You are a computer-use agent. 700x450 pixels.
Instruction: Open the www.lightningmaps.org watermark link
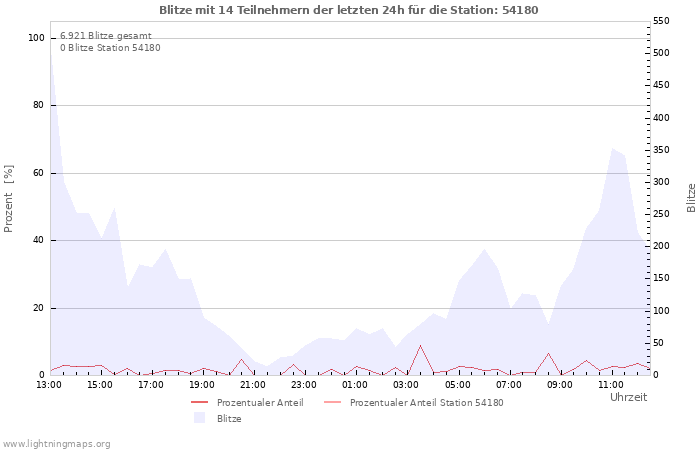(57, 443)
